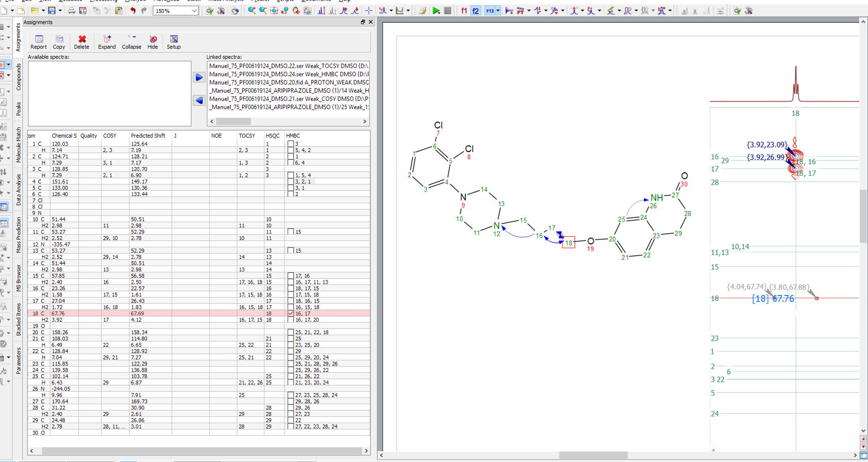Tick HMBC checkbox in row 11 C
The image size is (868, 462).
[x=291, y=232]
